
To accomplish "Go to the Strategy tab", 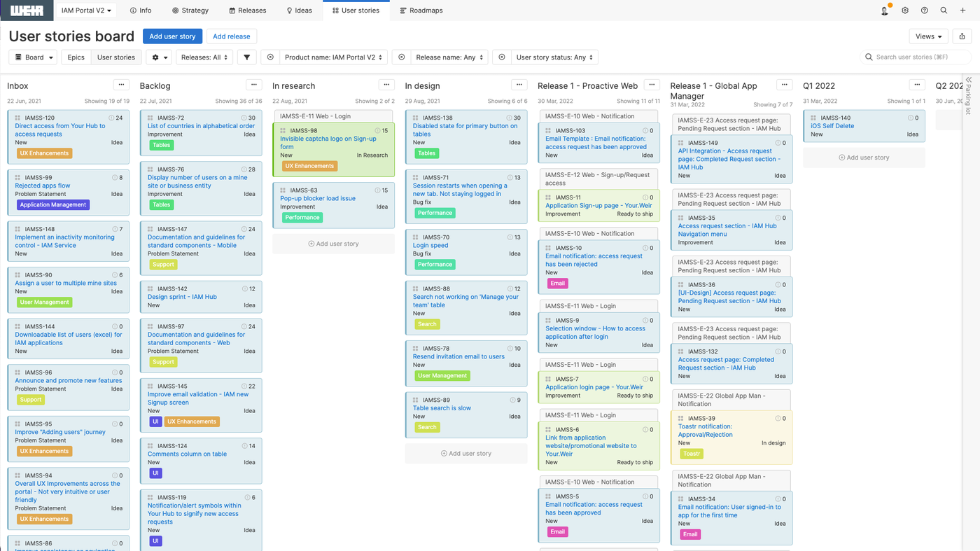I will (190, 11).
